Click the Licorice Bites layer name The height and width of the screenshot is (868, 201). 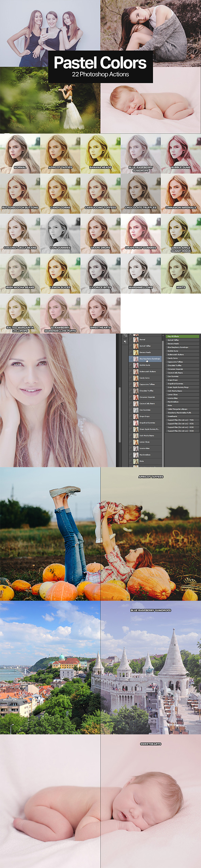(144, 448)
